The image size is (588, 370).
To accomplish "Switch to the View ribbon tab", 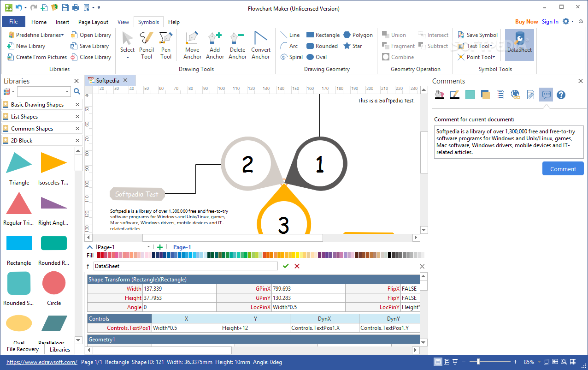I will (123, 22).
